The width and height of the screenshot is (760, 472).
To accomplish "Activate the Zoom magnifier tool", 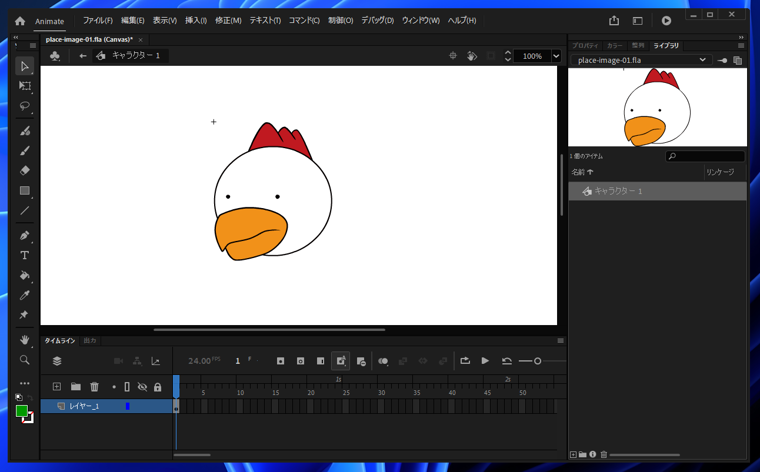I will 25,360.
